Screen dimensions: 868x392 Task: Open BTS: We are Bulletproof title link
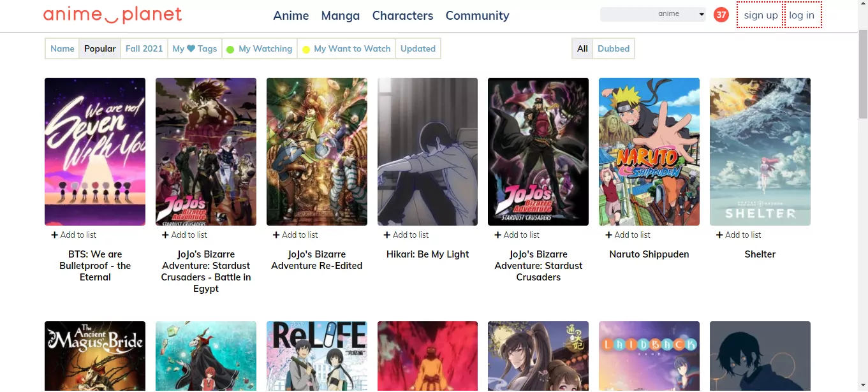point(95,266)
